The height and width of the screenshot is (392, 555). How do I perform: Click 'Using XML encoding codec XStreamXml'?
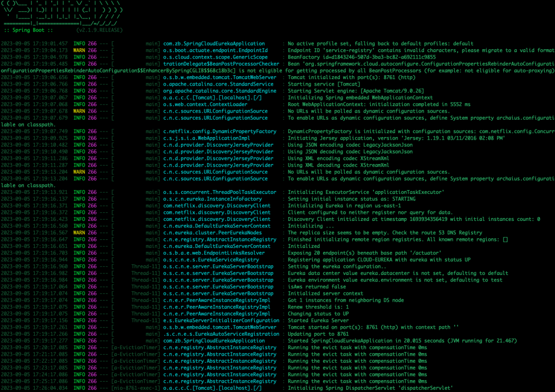[x=338, y=158]
